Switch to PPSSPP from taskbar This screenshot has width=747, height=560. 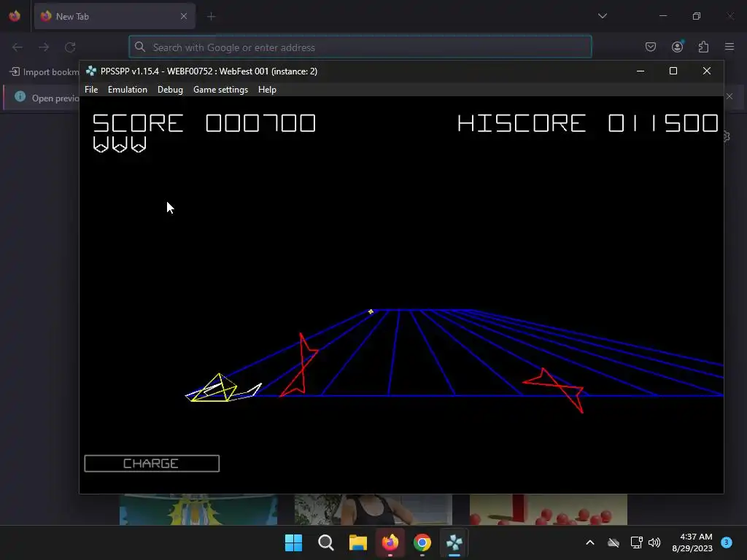[x=454, y=542]
